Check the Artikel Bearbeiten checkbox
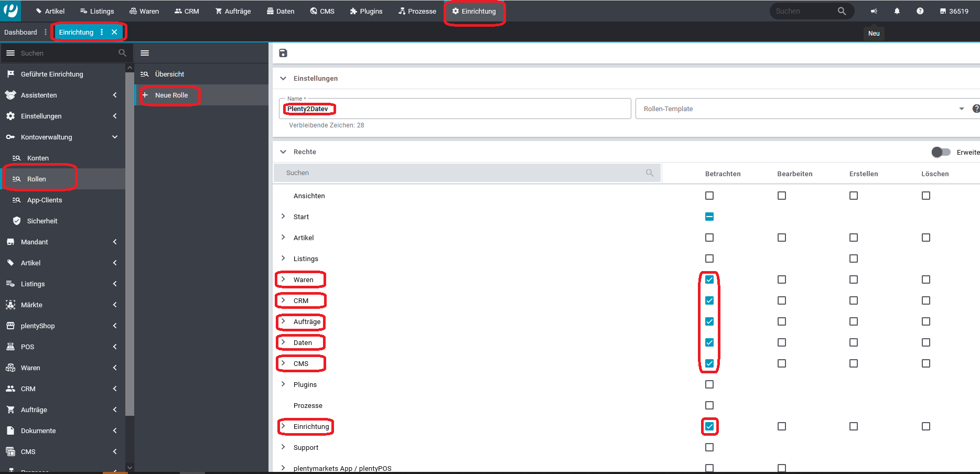 (x=781, y=238)
